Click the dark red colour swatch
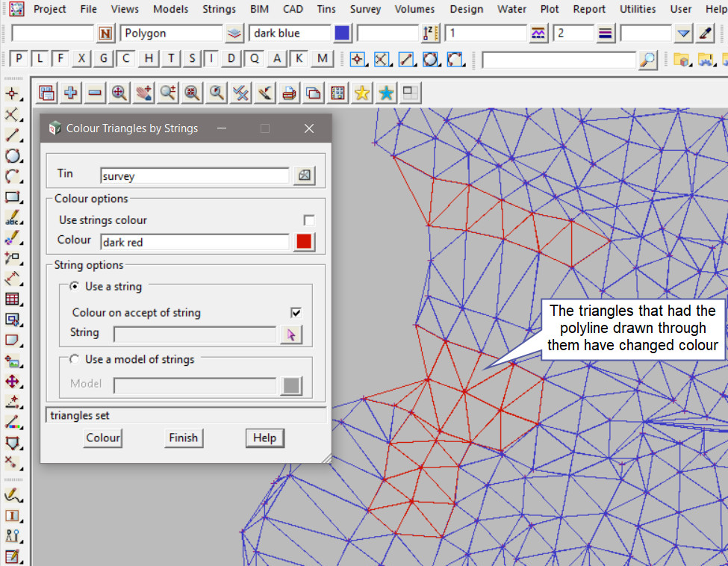This screenshot has width=728, height=566. point(304,241)
